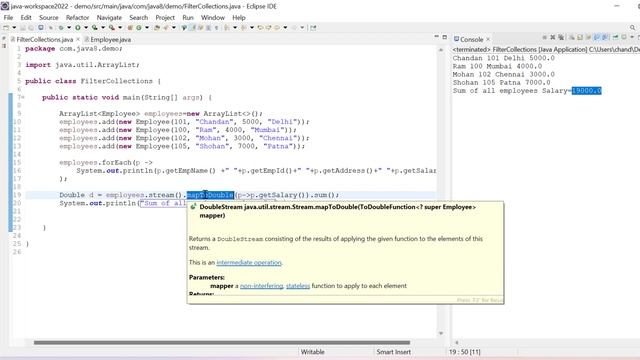The width and height of the screenshot is (640, 360).
Task: Expand the Previous Annotation dropdown arrow
Action: 252,28
